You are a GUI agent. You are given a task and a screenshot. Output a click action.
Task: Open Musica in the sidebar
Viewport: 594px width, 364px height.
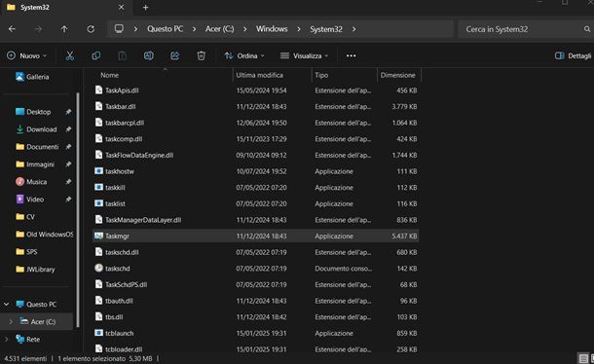point(31,182)
